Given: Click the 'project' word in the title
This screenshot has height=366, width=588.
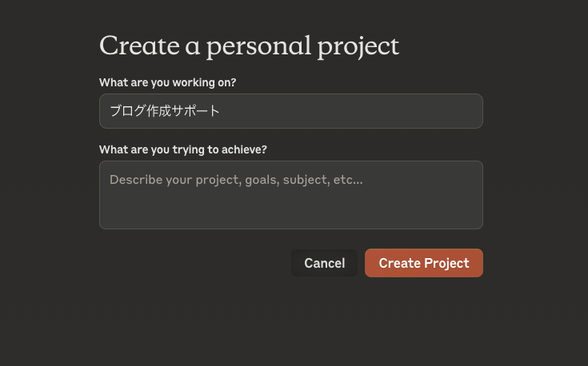Looking at the screenshot, I should pos(358,46).
